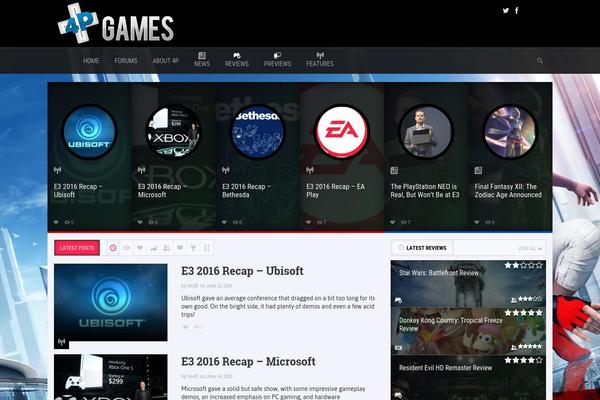Sort posts by recent clock icon

113,248
